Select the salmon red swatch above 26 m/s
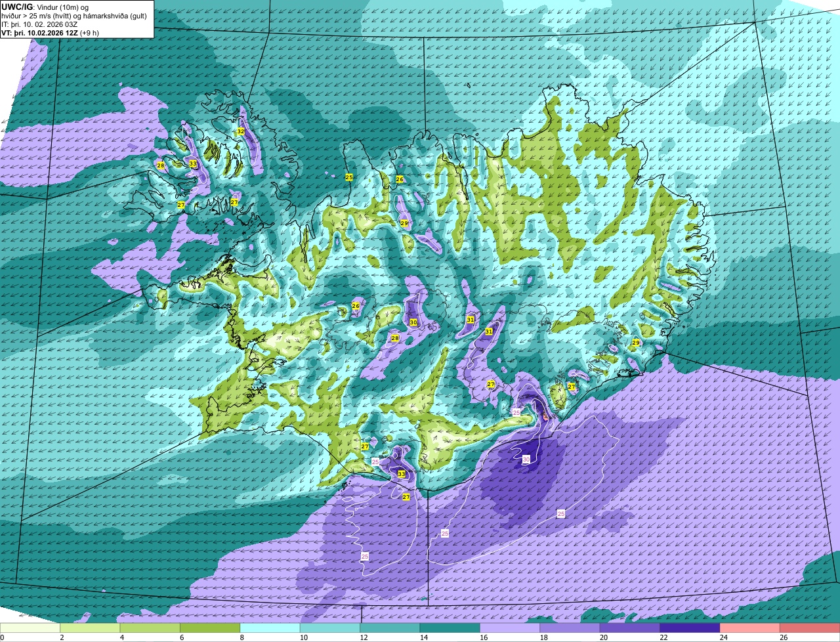 coord(810,628)
